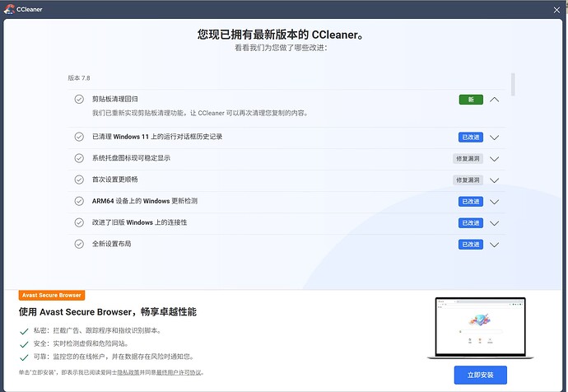Click check circle icon beside ARM64 设备上的 Windows
Image resolution: width=568 pixels, height=392 pixels.
coord(79,201)
